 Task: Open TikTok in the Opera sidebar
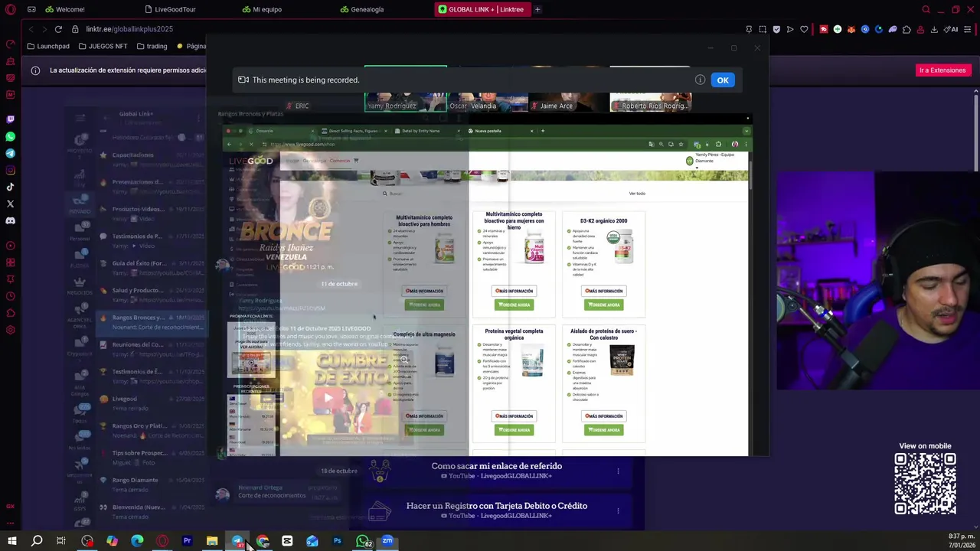(x=10, y=187)
